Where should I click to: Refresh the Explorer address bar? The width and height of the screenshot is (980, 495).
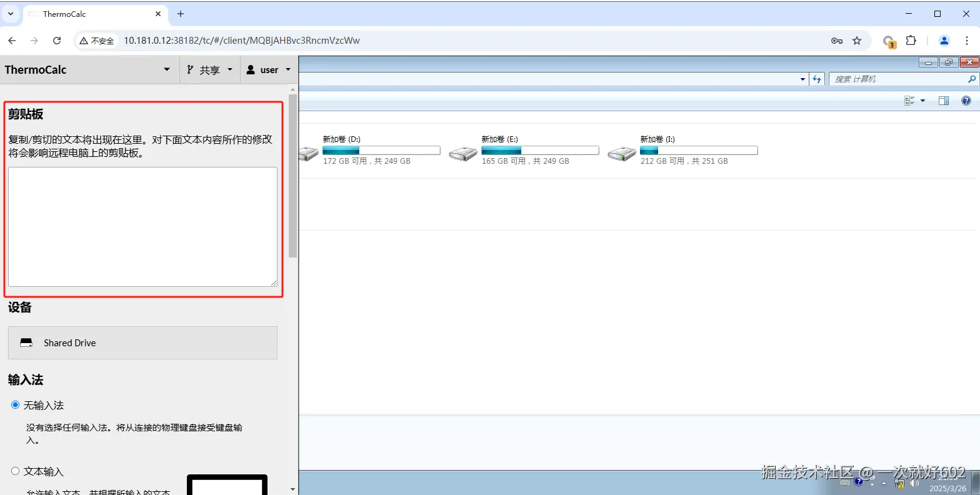(817, 79)
